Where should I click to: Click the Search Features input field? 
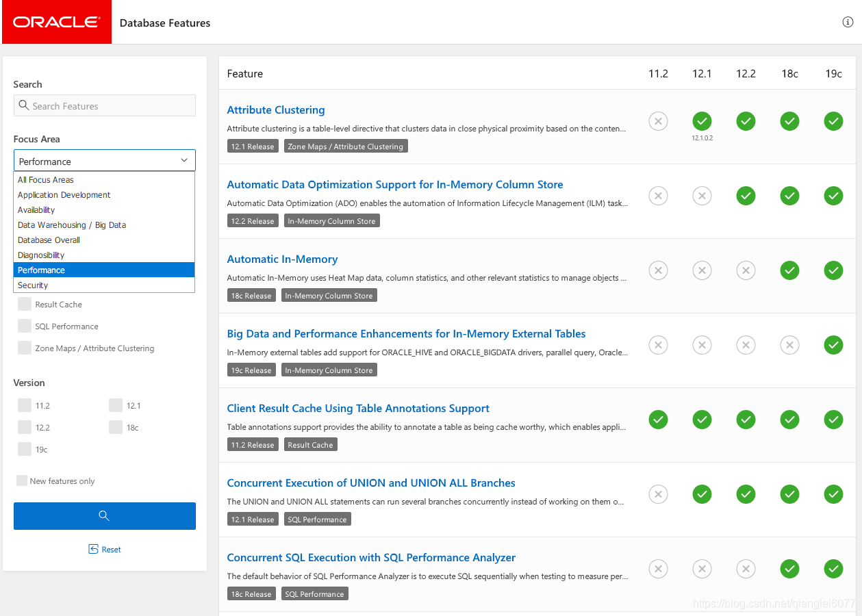pos(104,105)
